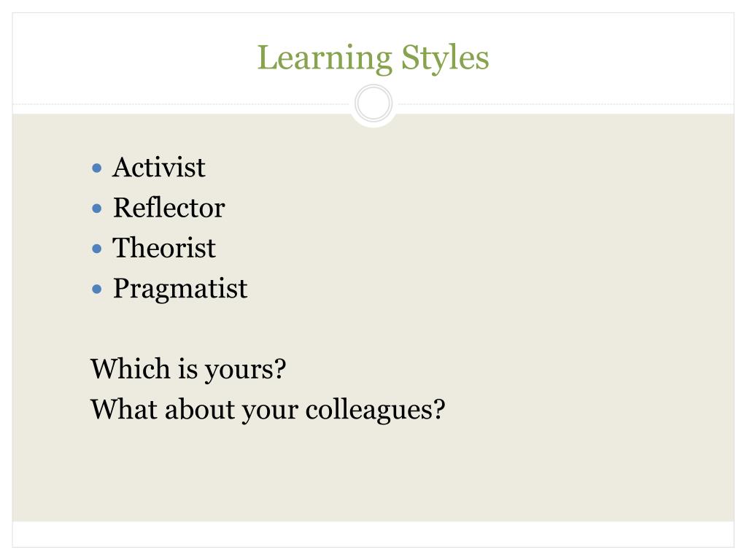Click the Learning Styles slide title
This screenshot has height=560, width=747.
coord(373,58)
